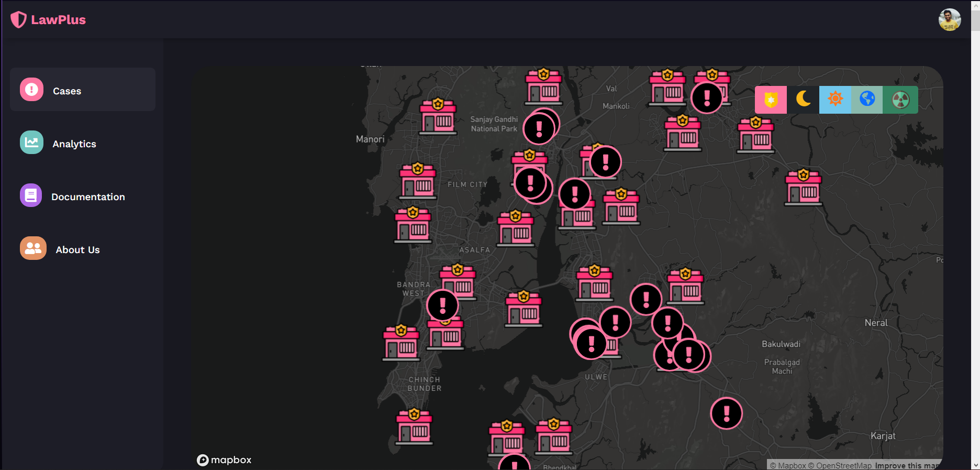This screenshot has height=470, width=980.
Task: Switch map to moon dark style
Action: (803, 100)
